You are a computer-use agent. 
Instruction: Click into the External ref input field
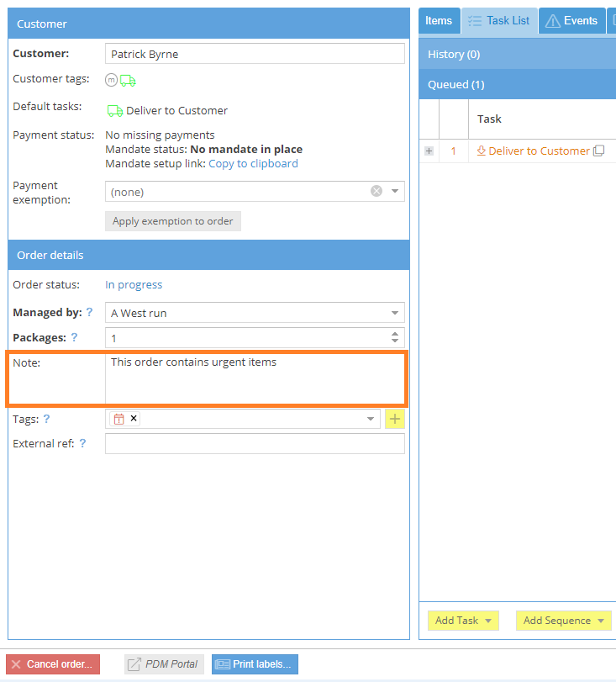click(255, 444)
